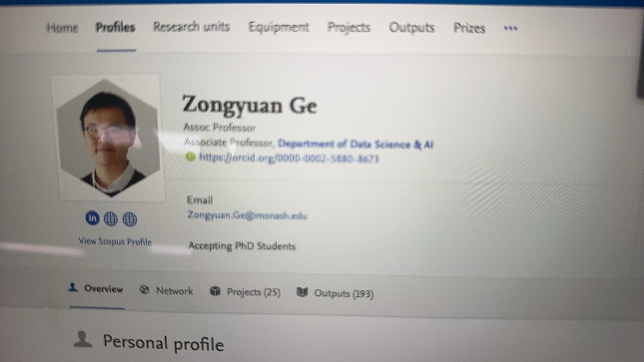
Task: Click the orcid.org profile URL
Action: click(289, 158)
